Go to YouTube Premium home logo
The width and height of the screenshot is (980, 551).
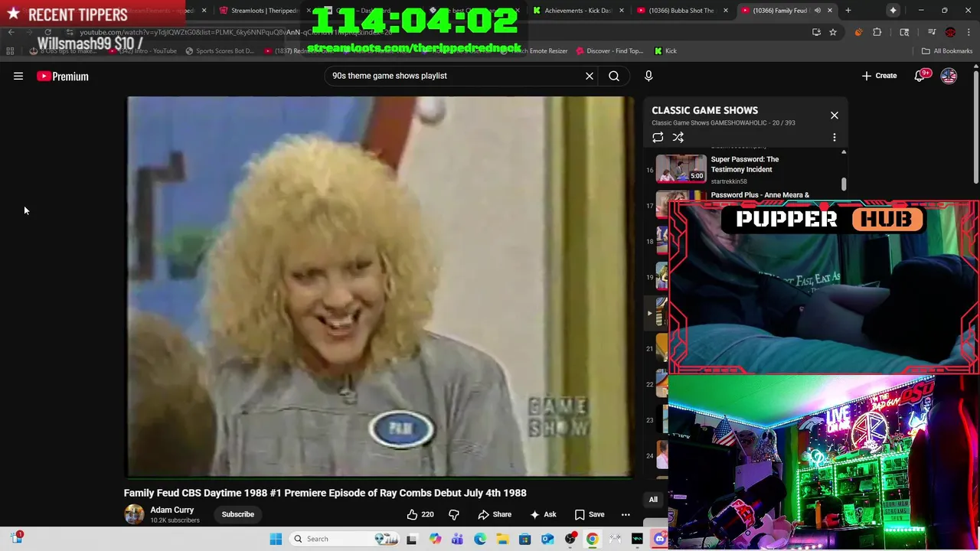(63, 77)
